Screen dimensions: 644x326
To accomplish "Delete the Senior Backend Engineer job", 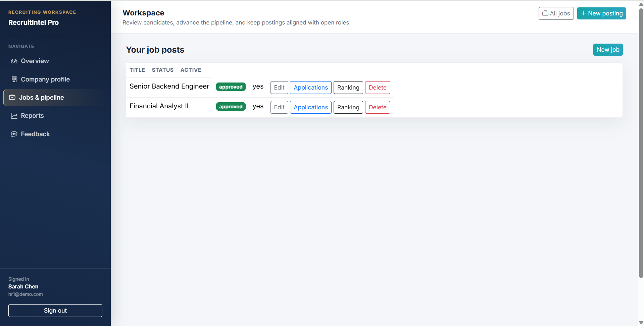I will tap(378, 88).
